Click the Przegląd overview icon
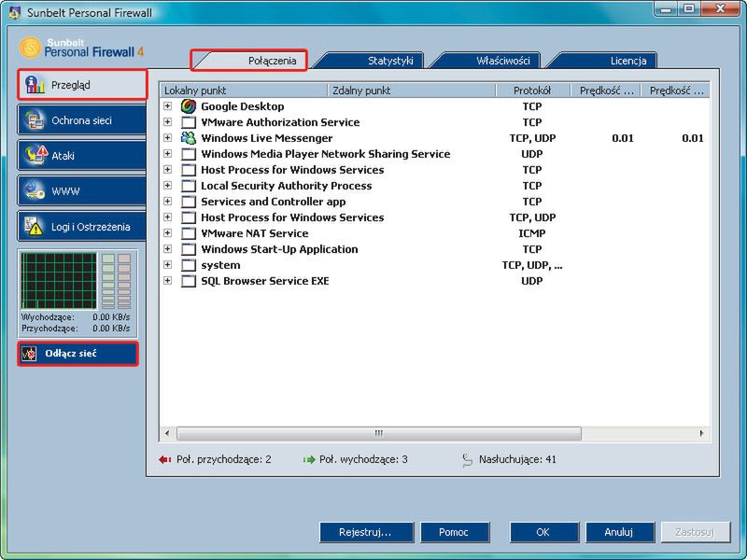 click(x=35, y=84)
